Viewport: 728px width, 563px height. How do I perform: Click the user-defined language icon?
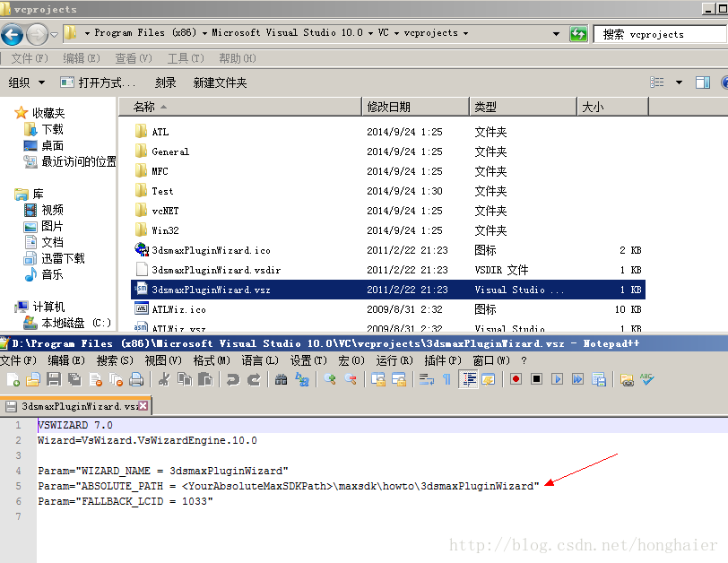click(489, 379)
